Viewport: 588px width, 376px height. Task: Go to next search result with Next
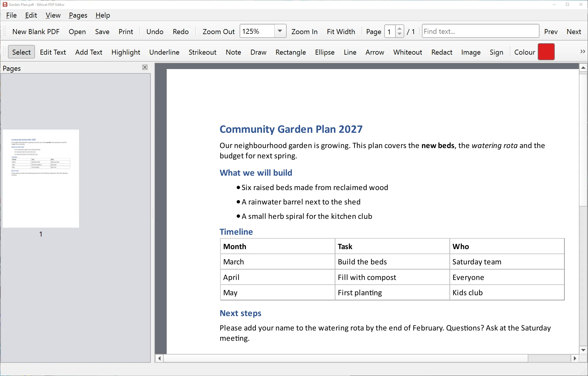coord(574,31)
